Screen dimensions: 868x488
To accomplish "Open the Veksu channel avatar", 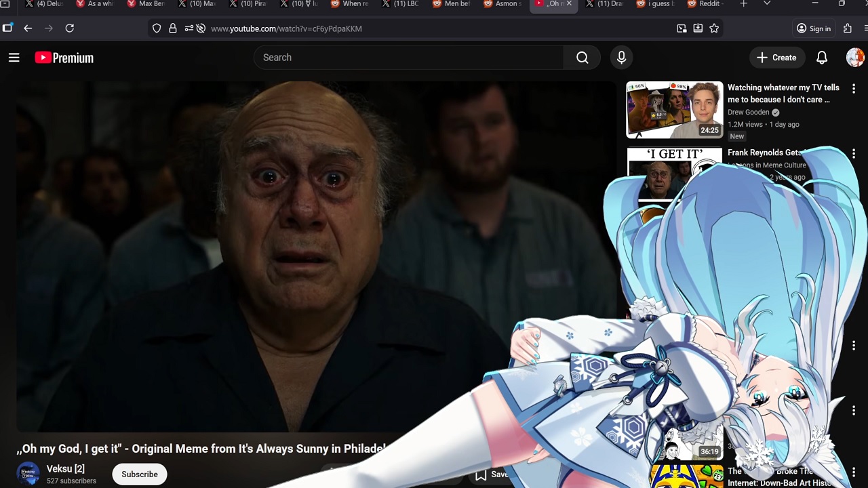I will click(x=28, y=474).
